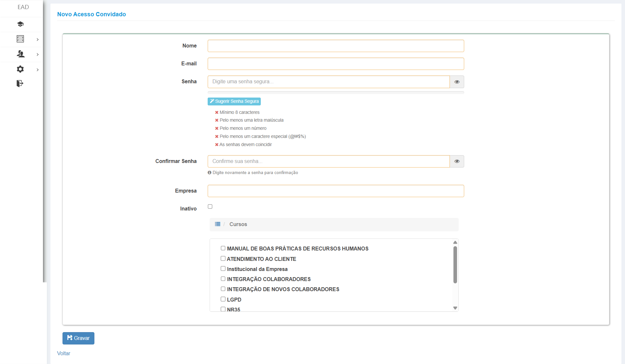Enable the LGPD course checkbox

pyautogui.click(x=223, y=299)
